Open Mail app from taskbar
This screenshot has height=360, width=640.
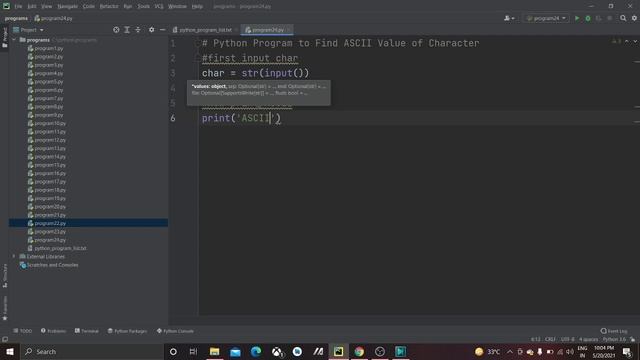click(x=235, y=351)
